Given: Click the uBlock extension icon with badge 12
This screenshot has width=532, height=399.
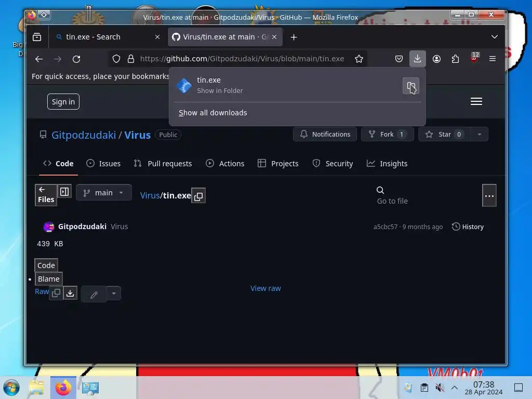Looking at the screenshot, I should pyautogui.click(x=474, y=58).
